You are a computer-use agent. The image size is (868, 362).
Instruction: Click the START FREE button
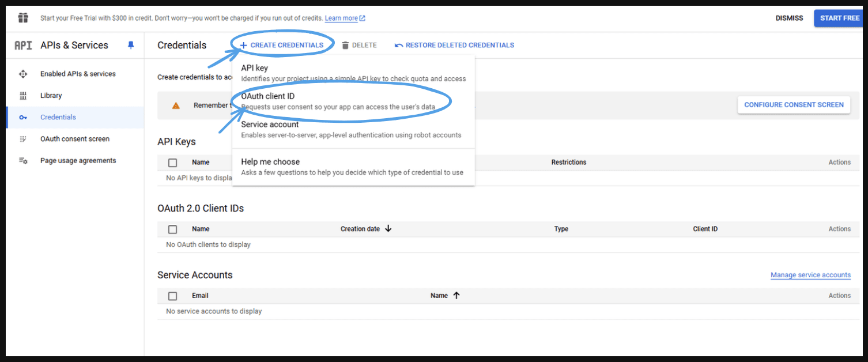(840, 18)
